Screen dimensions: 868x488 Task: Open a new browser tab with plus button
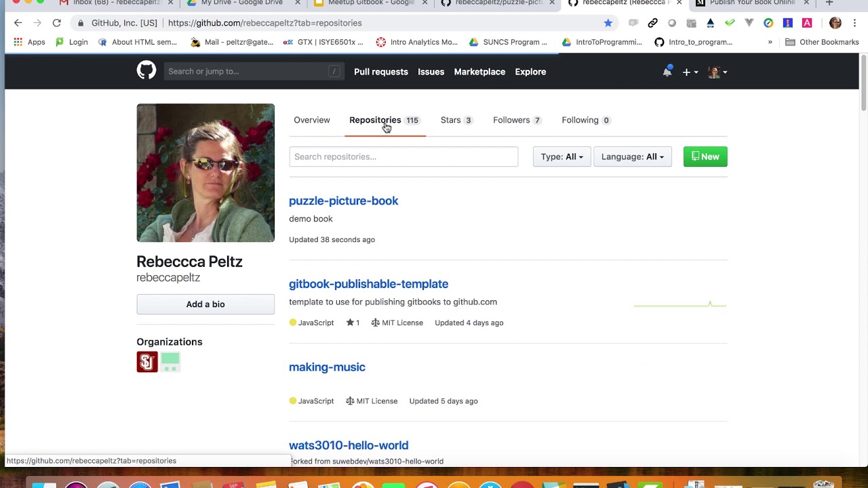pos(829,3)
